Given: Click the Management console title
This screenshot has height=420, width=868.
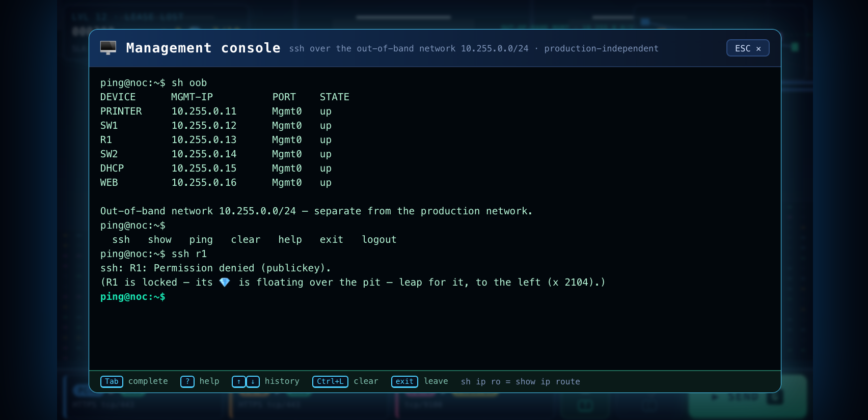Looking at the screenshot, I should (x=203, y=48).
